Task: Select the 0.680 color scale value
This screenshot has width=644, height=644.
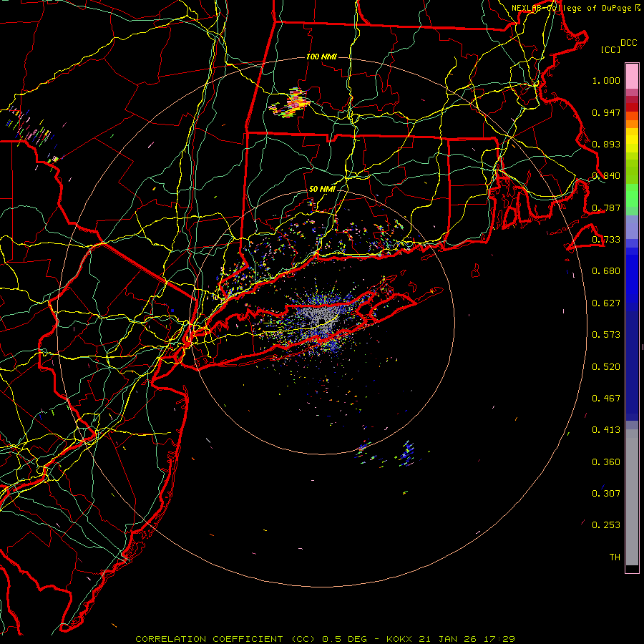Action: click(606, 271)
